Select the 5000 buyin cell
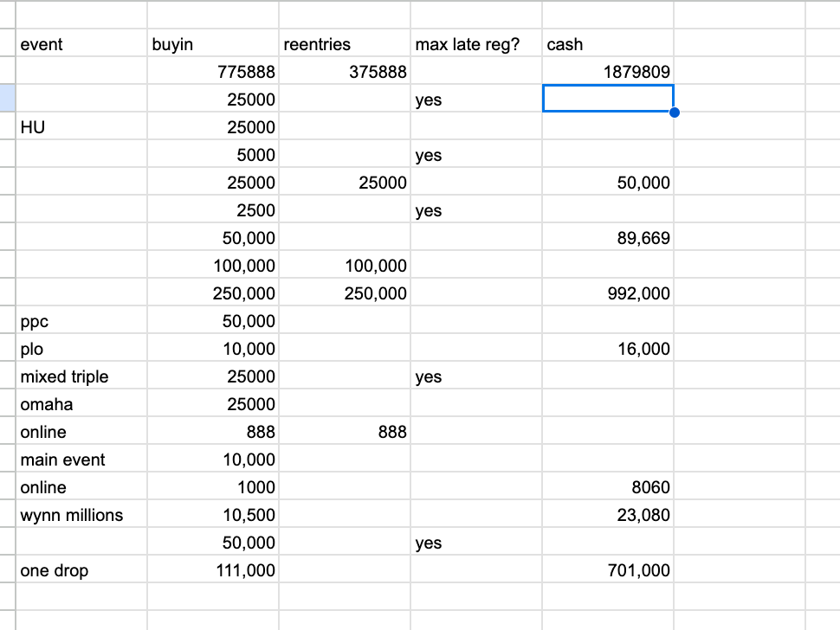 tap(213, 154)
